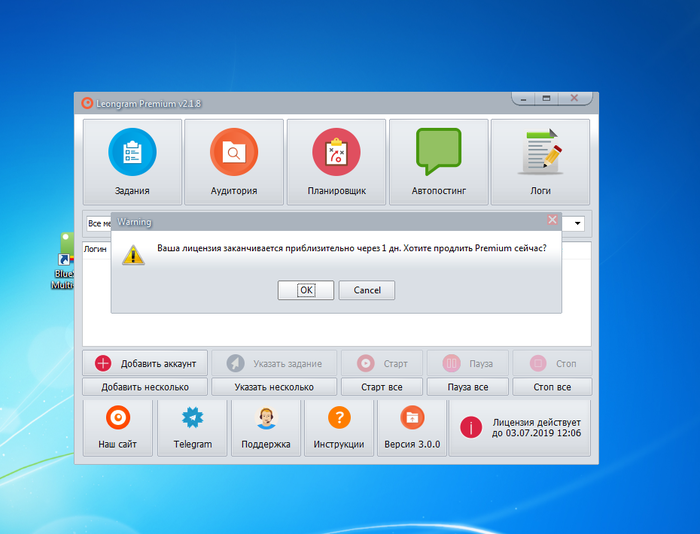Image resolution: width=700 pixels, height=534 pixels.
Task: Open the Задания tasks section
Action: tap(132, 161)
